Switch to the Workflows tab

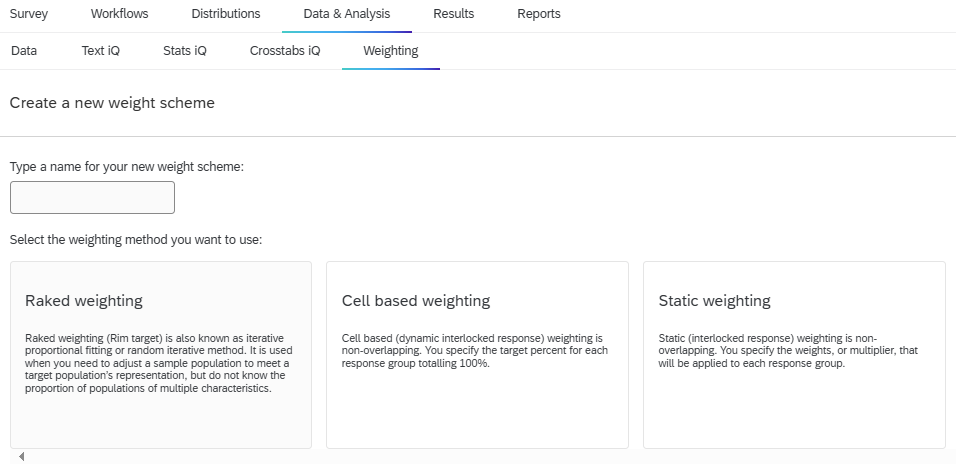120,13
